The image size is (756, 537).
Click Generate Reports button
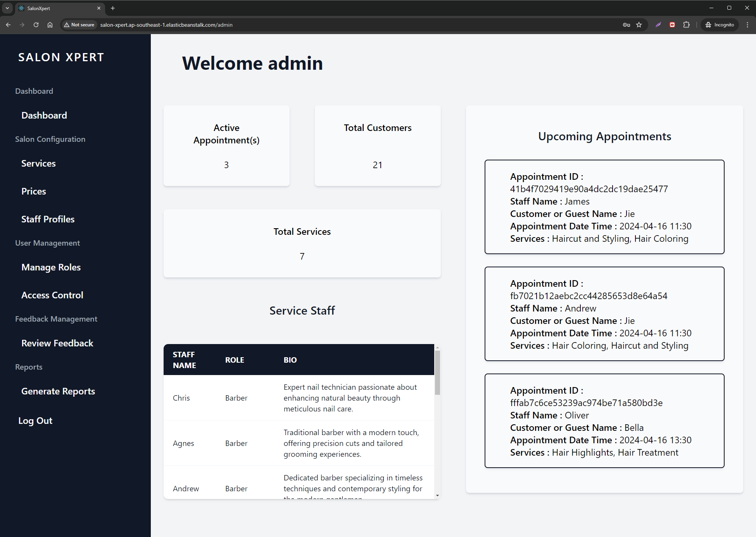point(58,391)
